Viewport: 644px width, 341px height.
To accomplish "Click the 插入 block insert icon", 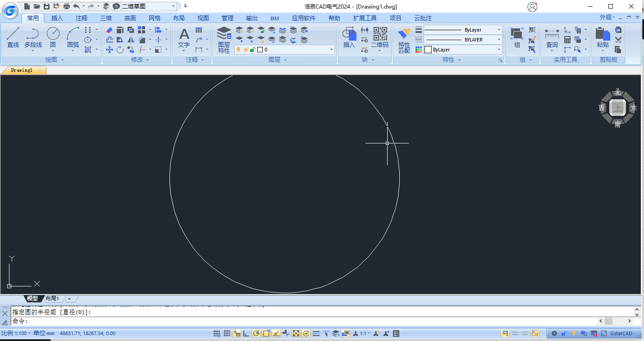I will [349, 38].
